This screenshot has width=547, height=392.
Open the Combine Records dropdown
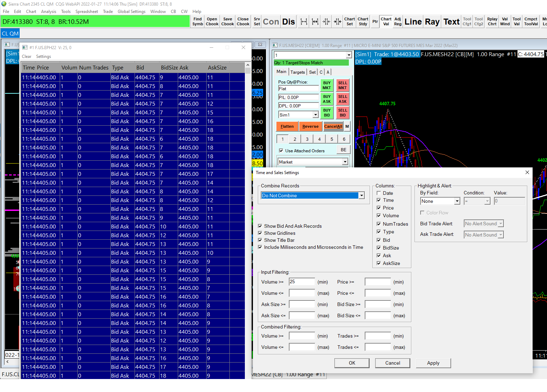[362, 196]
